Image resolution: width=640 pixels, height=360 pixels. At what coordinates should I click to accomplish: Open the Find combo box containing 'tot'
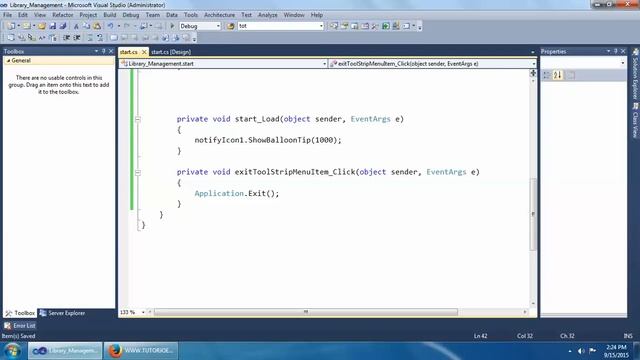coord(281,26)
